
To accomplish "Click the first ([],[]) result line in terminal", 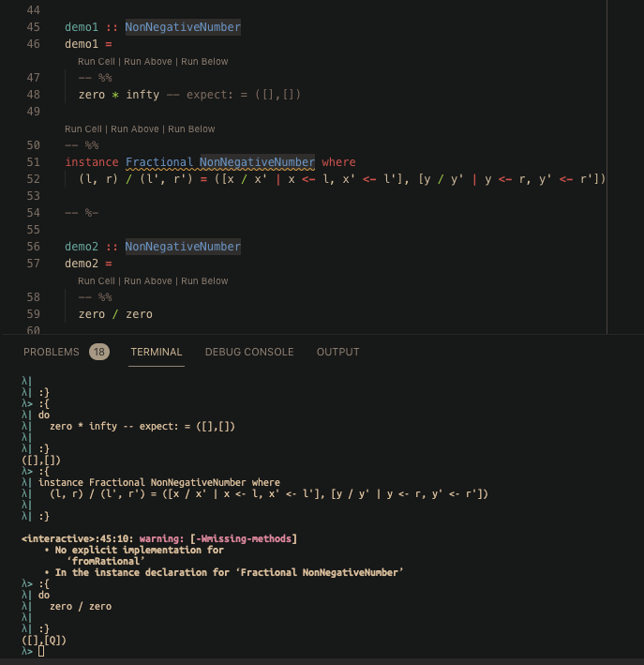I will 41,461.
